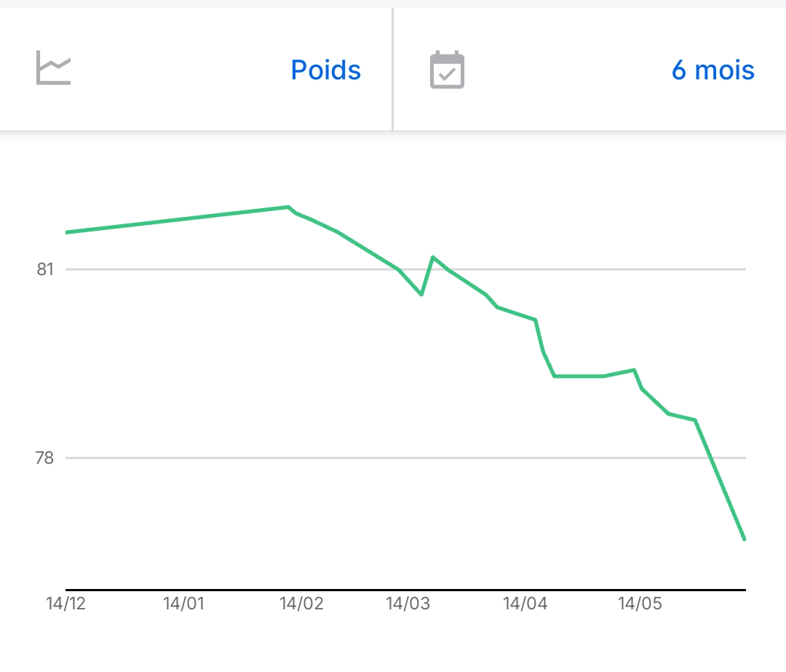Select the 14/12 date label
This screenshot has width=786, height=672.
coord(65,604)
